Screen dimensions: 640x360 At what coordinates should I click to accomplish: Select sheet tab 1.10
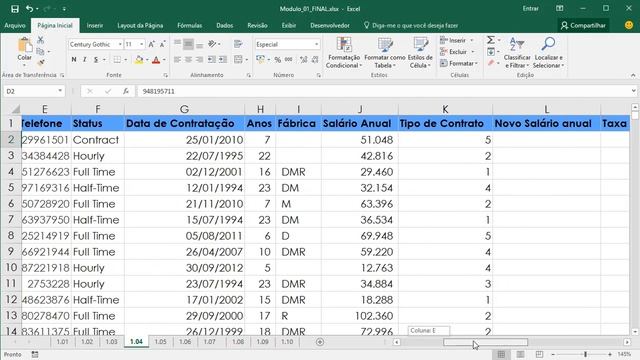click(x=287, y=342)
